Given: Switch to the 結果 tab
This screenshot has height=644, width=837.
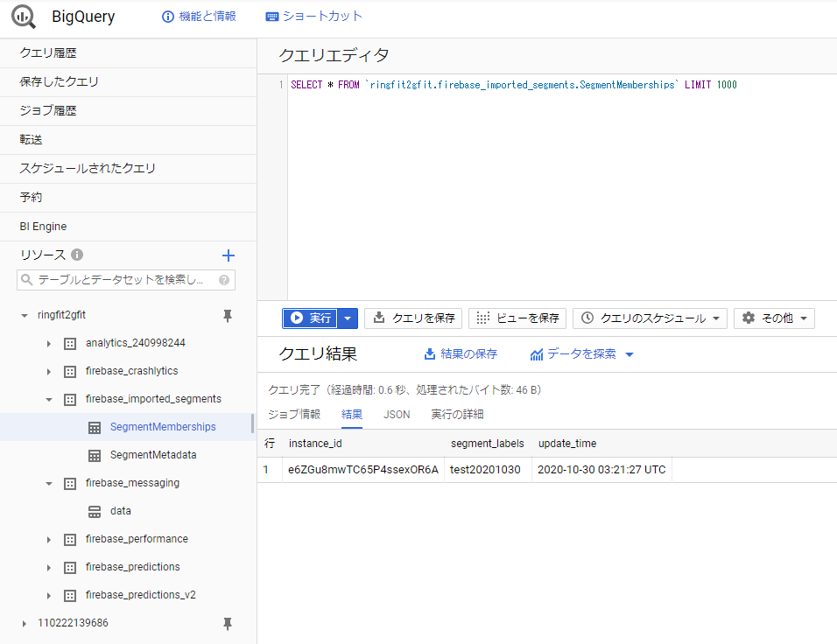Looking at the screenshot, I should (x=352, y=415).
